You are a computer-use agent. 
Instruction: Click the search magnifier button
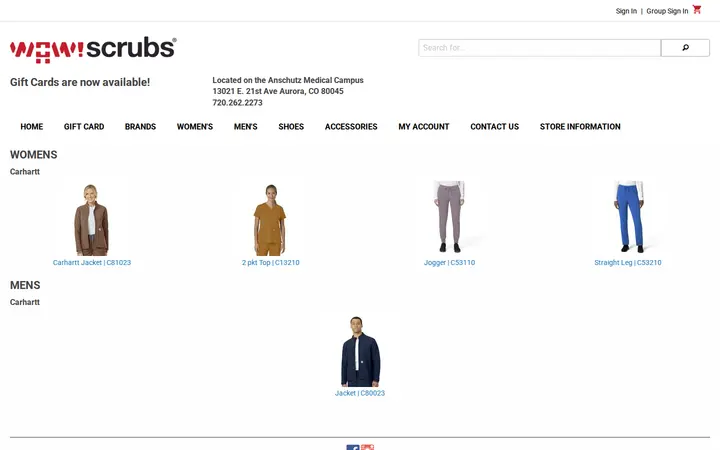click(x=685, y=48)
